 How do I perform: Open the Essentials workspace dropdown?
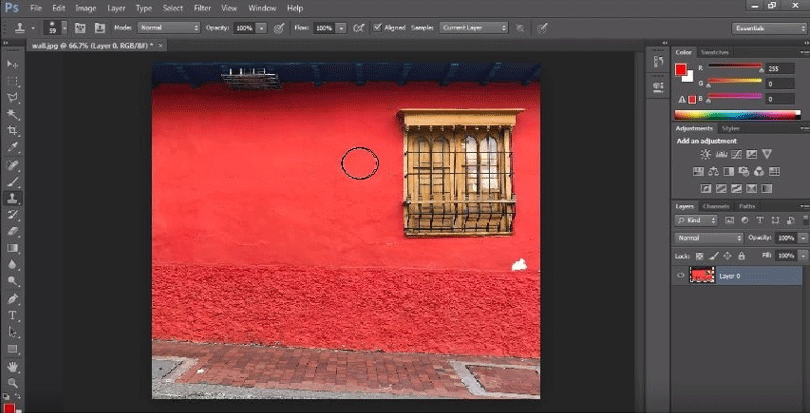[x=769, y=28]
